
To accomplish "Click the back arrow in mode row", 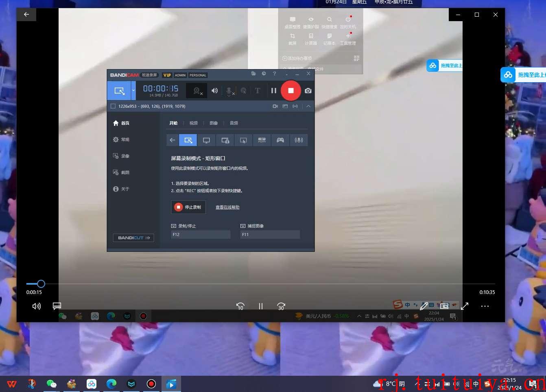I will pos(173,140).
